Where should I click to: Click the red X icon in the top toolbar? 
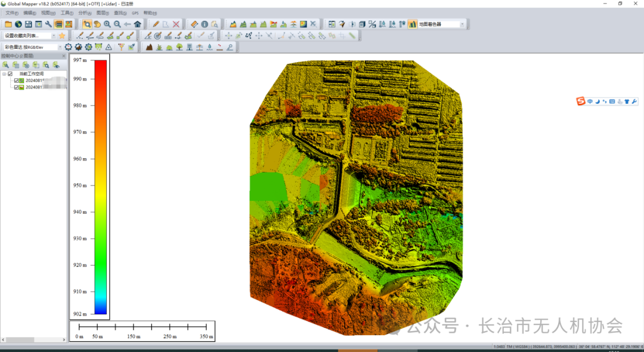[176, 24]
